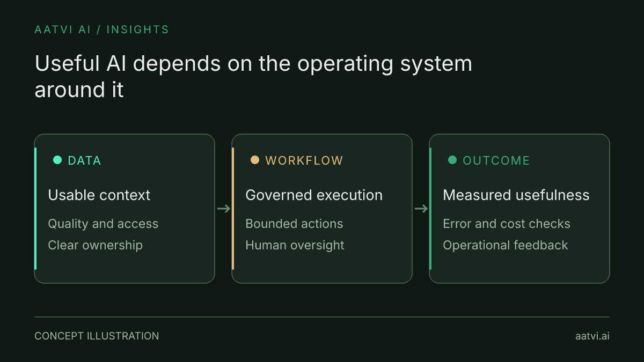Click the 'Error and cost checks' line
The width and height of the screenshot is (644, 362).
(507, 224)
